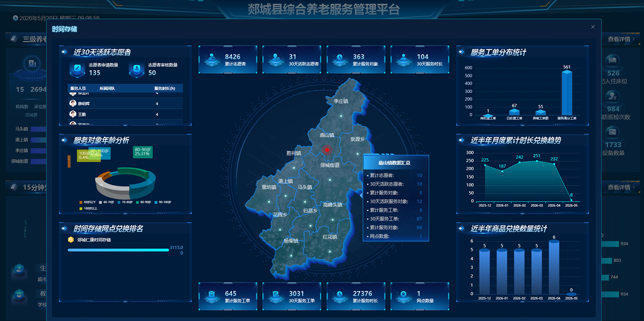Toggle 60岁以下 legend item
644x321 pixels.
point(88,202)
